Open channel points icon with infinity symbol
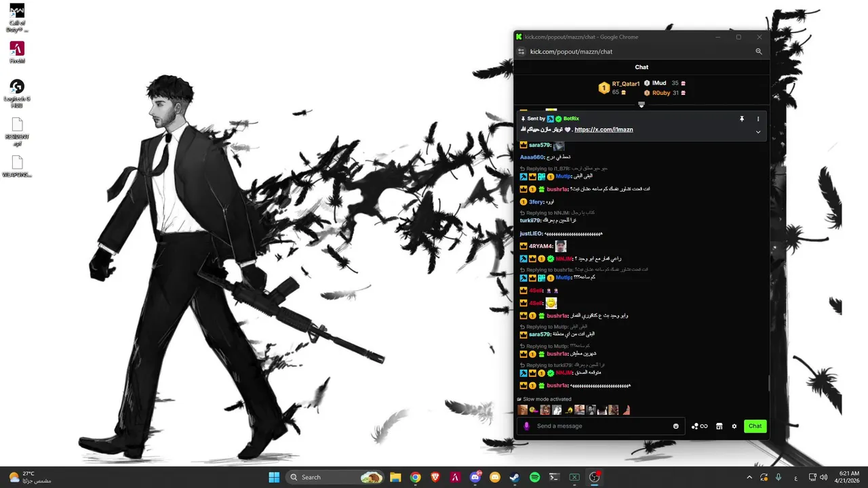Screen dimensions: 868x488 click(699, 426)
